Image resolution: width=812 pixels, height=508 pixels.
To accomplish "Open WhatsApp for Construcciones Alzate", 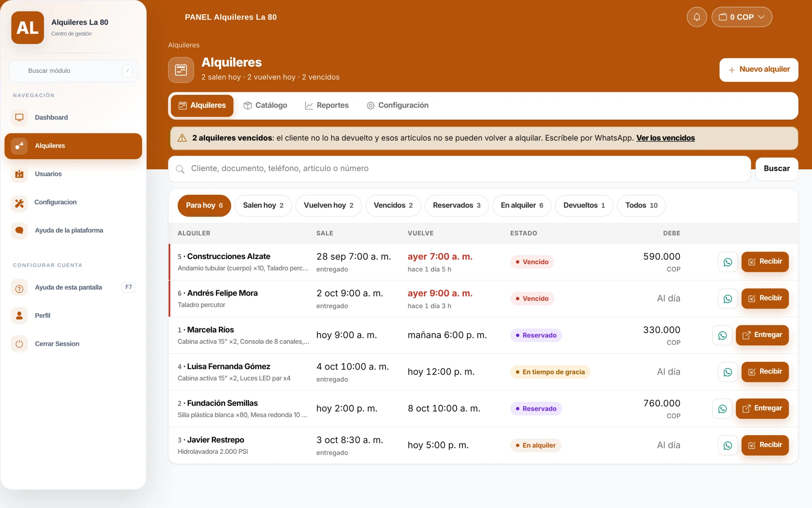I will click(727, 262).
